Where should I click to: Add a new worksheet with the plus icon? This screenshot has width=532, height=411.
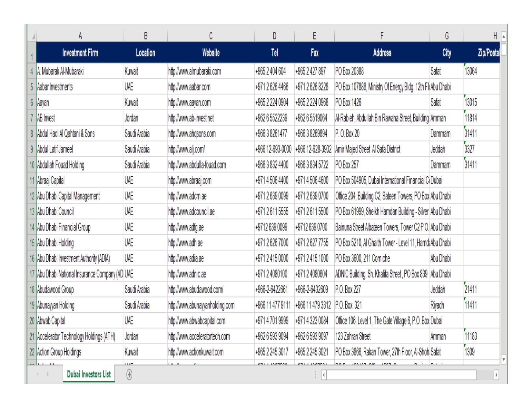tap(129, 374)
